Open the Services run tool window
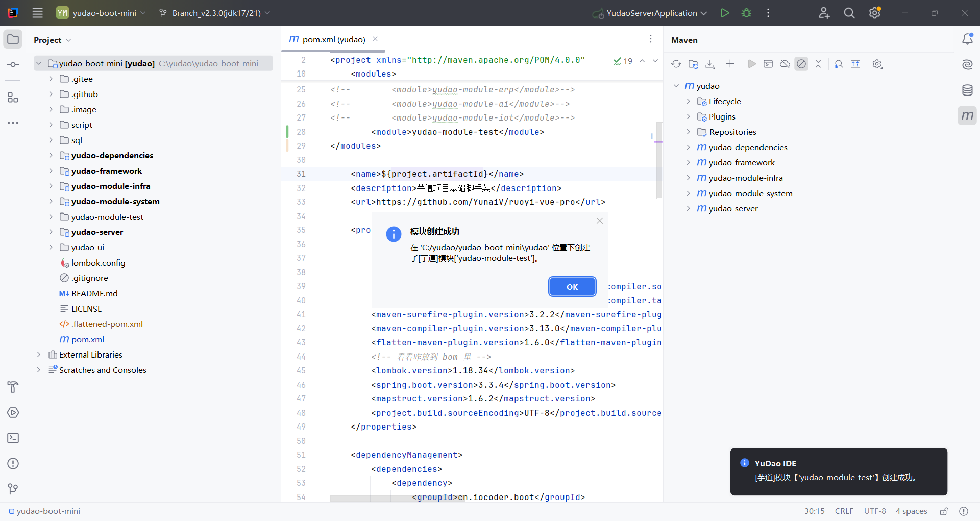The width and height of the screenshot is (980, 521). (13, 413)
